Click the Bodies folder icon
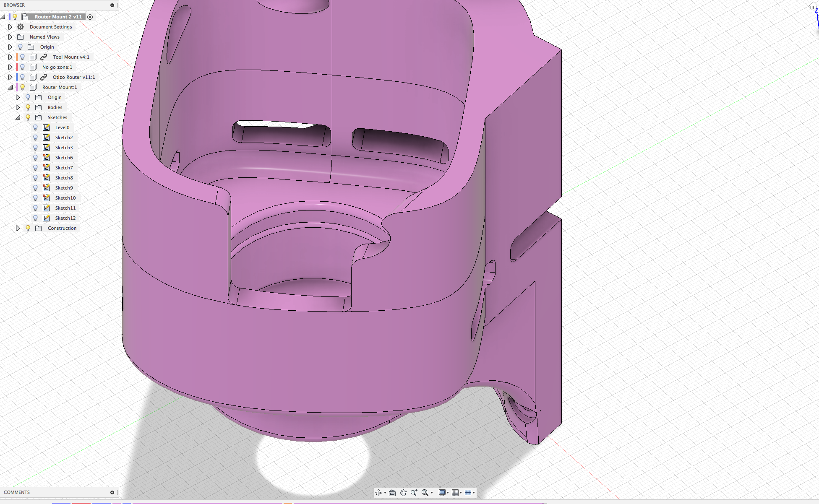819x504 pixels. [39, 107]
